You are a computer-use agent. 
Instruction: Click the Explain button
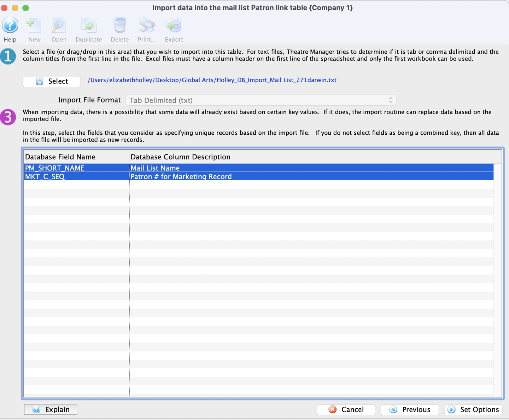point(51,409)
